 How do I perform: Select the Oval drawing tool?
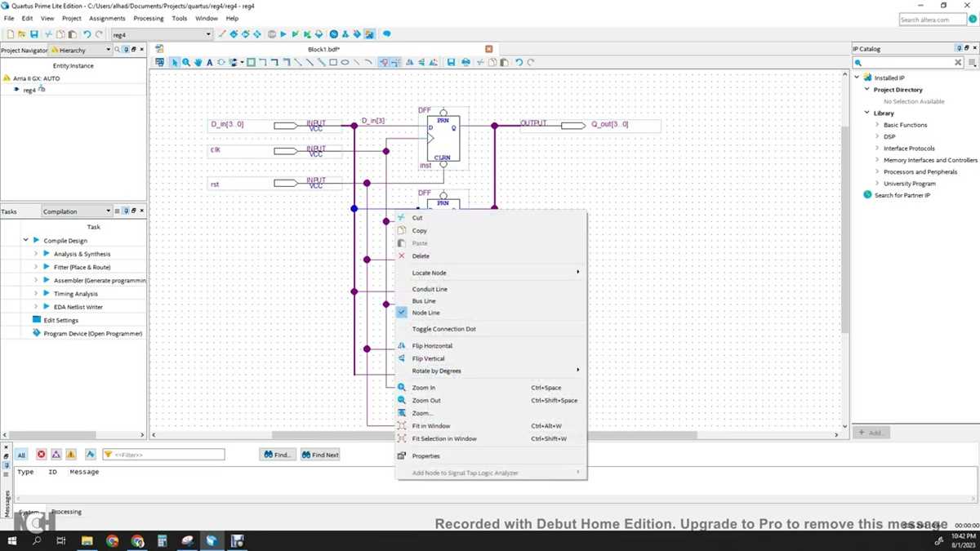click(345, 62)
